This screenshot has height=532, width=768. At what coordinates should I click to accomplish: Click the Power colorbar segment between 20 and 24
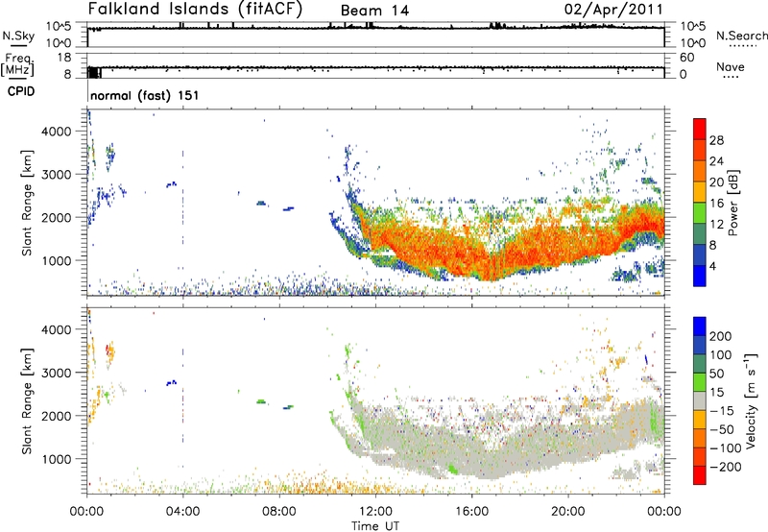[700, 172]
